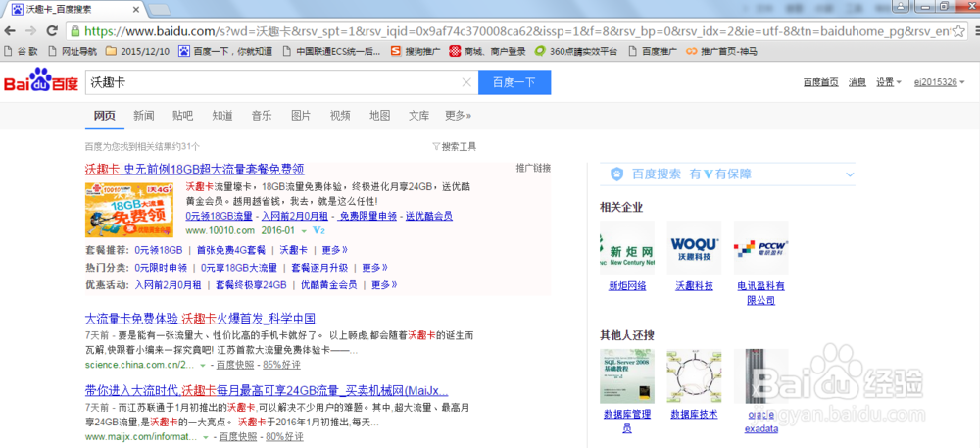Open the 搜狗推广 bookmark

(416, 51)
